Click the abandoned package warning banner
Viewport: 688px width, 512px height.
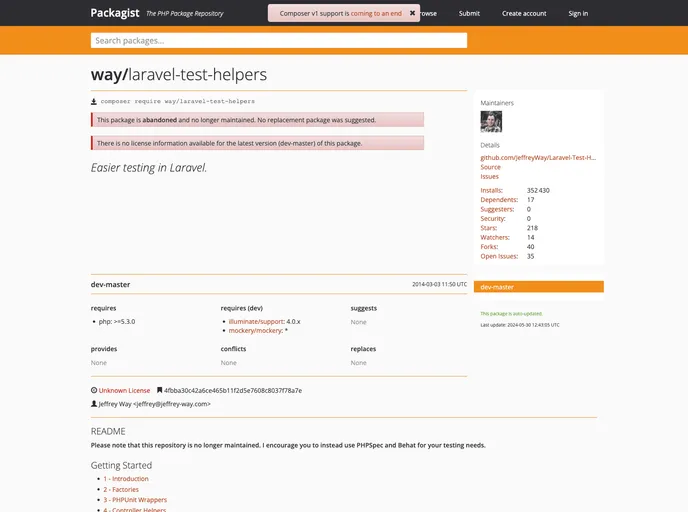click(x=258, y=120)
